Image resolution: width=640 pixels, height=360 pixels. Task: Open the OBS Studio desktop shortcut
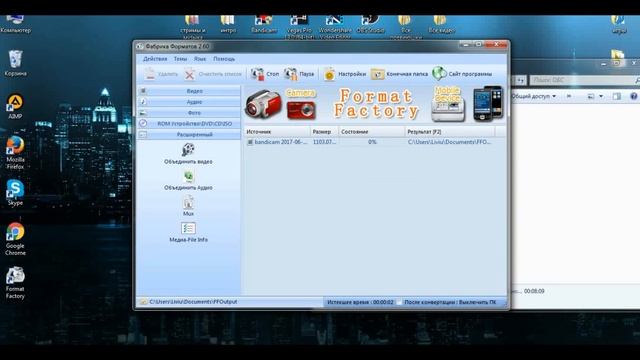pyautogui.click(x=370, y=24)
